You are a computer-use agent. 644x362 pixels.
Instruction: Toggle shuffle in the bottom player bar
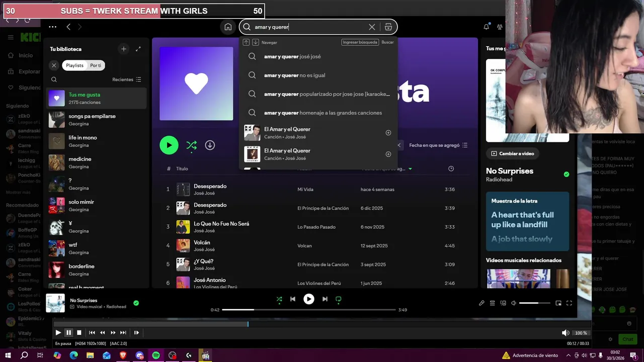[279, 299]
